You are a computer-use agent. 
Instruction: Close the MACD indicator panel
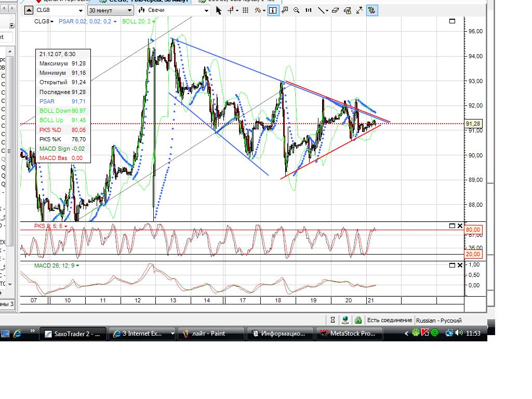[x=460, y=265]
